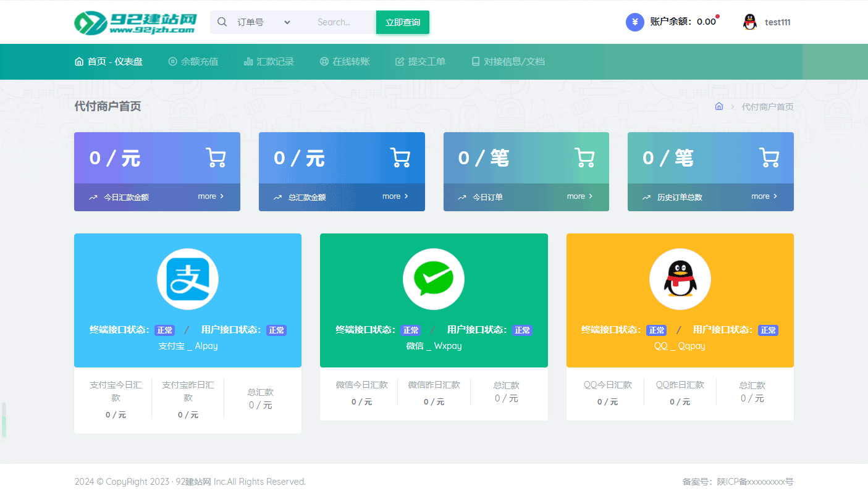Click 用户接口状态 正常 badge on QQ card
The image size is (868, 499).
click(x=769, y=330)
